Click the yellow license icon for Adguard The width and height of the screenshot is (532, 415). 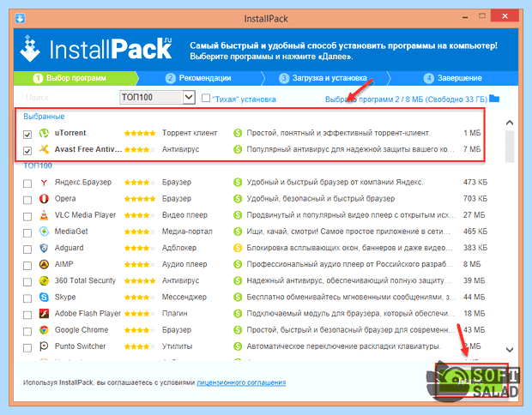click(x=238, y=248)
